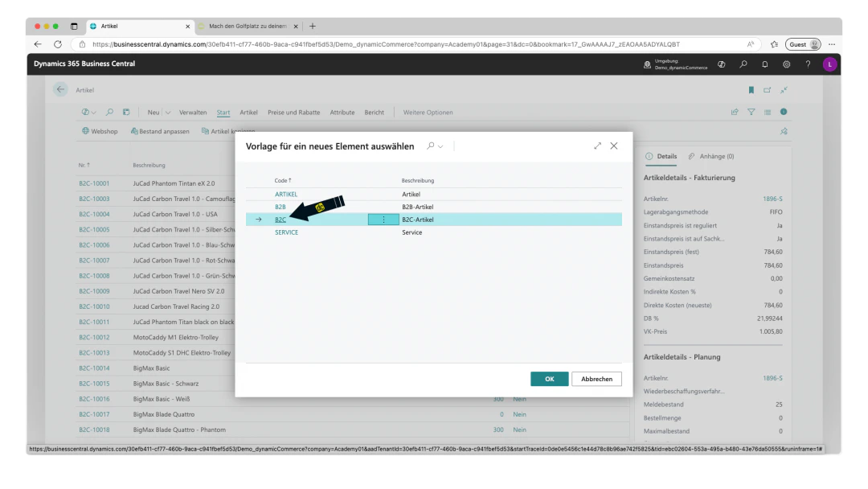Sort by the Code column header
Screen dimensions: 868x489
click(x=283, y=180)
